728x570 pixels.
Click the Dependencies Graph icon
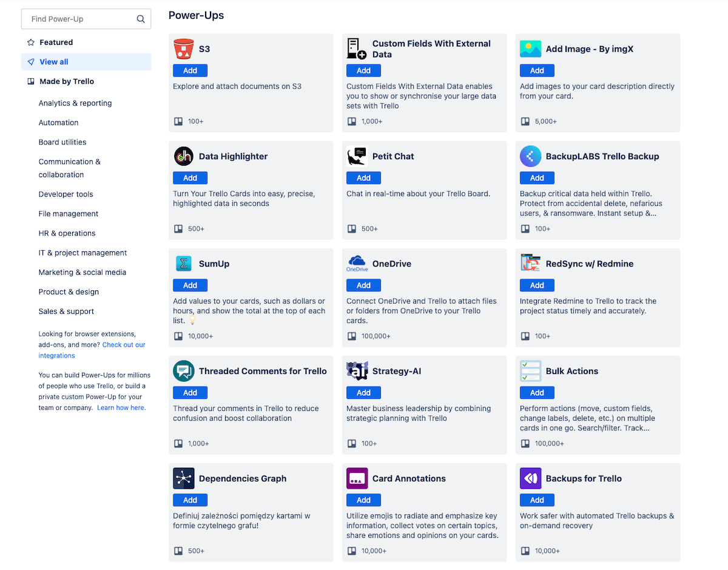184,478
